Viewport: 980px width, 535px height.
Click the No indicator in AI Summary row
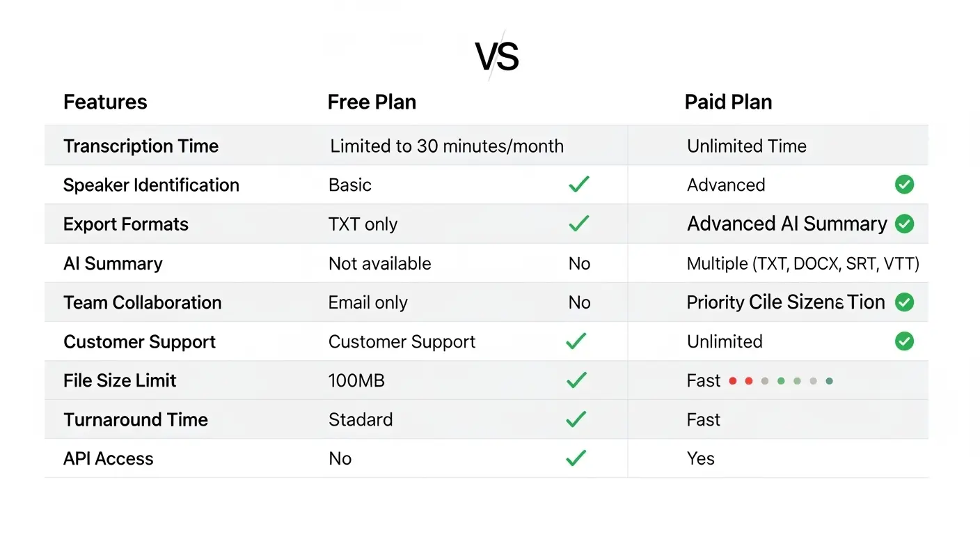(x=579, y=263)
